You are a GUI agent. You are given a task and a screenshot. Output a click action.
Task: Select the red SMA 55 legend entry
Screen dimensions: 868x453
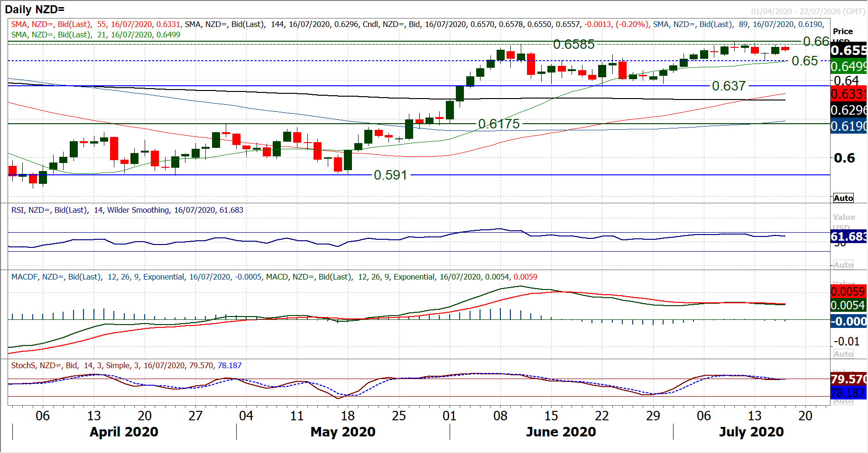click(x=96, y=24)
